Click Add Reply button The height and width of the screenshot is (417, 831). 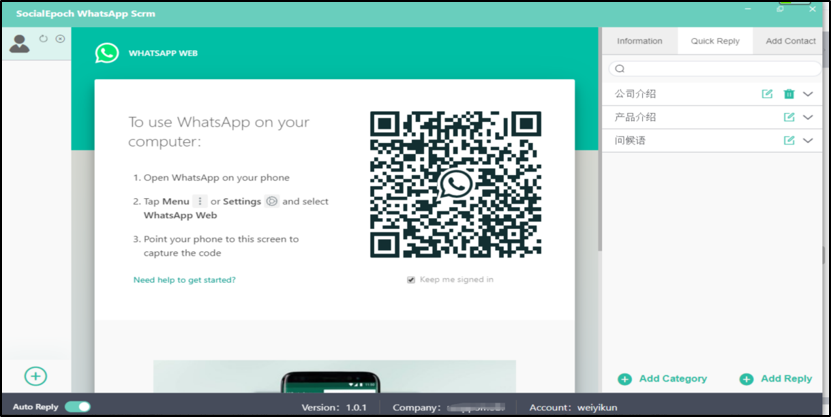(x=776, y=379)
